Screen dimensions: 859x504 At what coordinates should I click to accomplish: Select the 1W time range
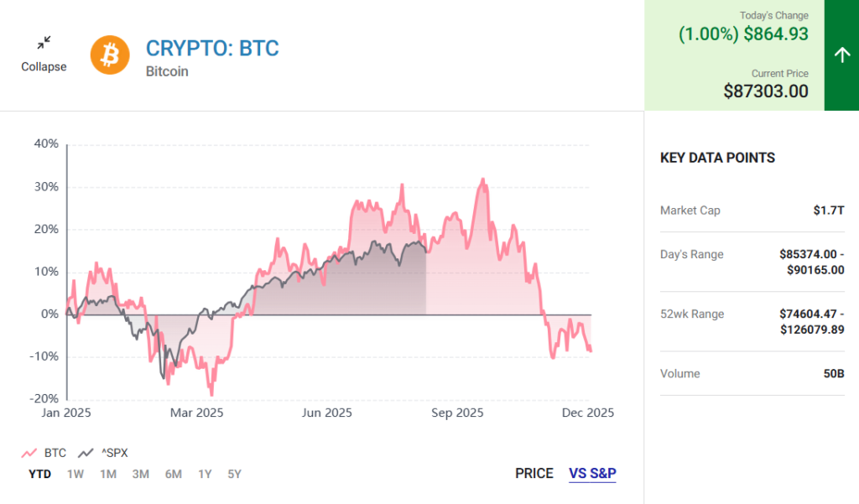point(75,474)
